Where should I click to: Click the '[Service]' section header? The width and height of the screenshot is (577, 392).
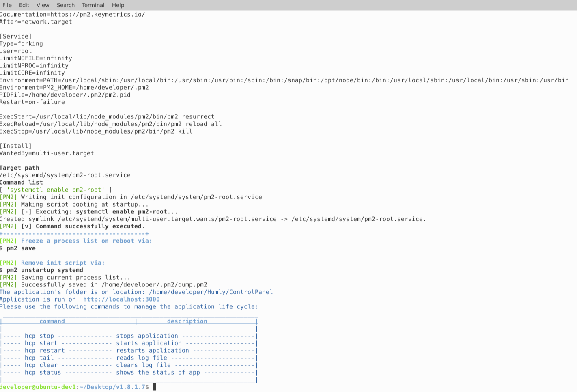pyautogui.click(x=16, y=37)
